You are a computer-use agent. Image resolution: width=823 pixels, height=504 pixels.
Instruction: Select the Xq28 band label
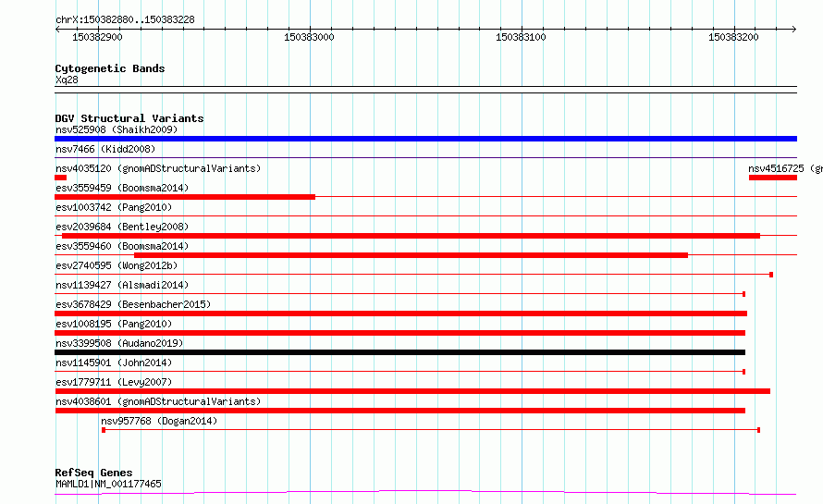point(67,80)
